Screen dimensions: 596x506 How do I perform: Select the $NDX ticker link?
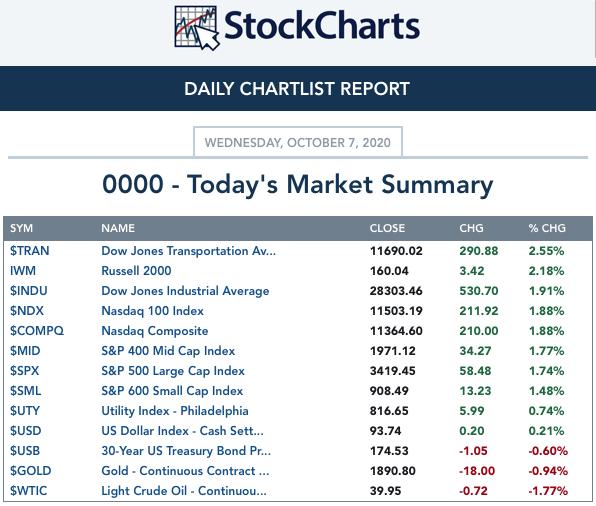coord(27,311)
